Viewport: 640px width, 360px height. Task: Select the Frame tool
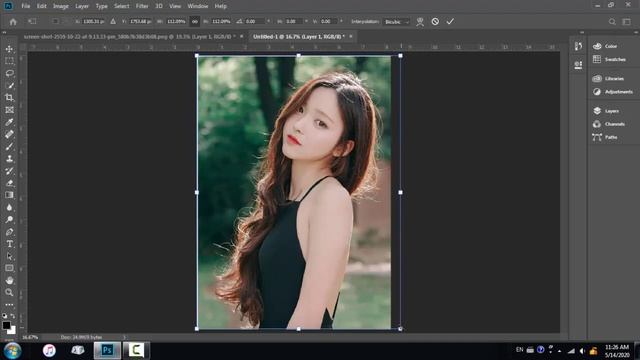pyautogui.click(x=9, y=110)
